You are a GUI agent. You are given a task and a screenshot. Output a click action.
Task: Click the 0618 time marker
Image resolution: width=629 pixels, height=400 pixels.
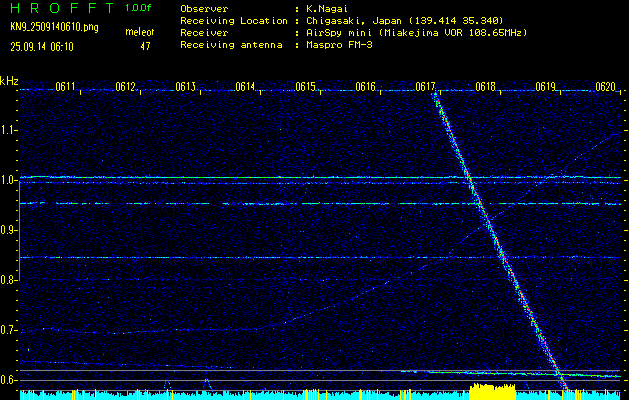pyautogui.click(x=485, y=86)
